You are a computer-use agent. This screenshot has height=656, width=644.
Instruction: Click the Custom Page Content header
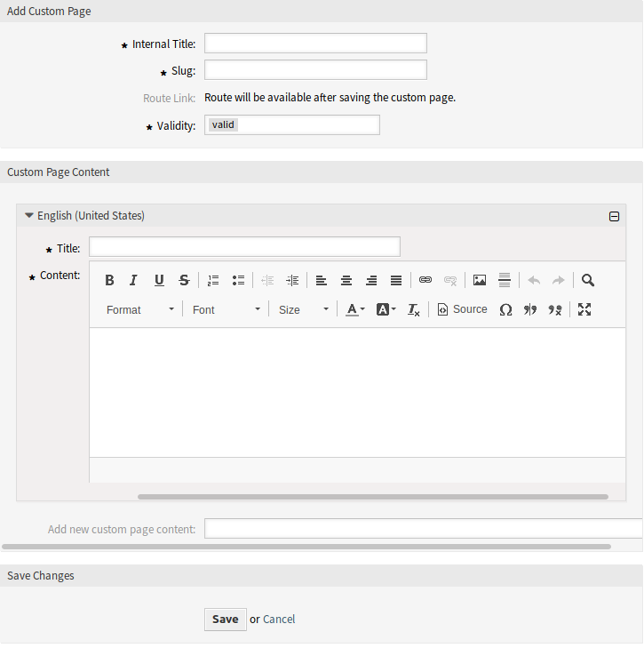(x=58, y=172)
